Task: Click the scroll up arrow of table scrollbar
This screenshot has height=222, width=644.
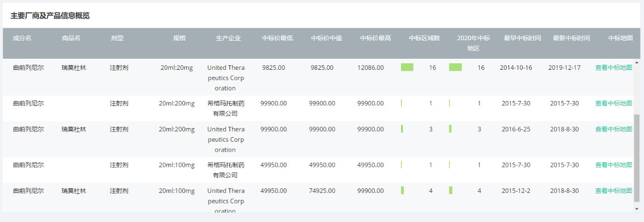Action: (x=636, y=62)
